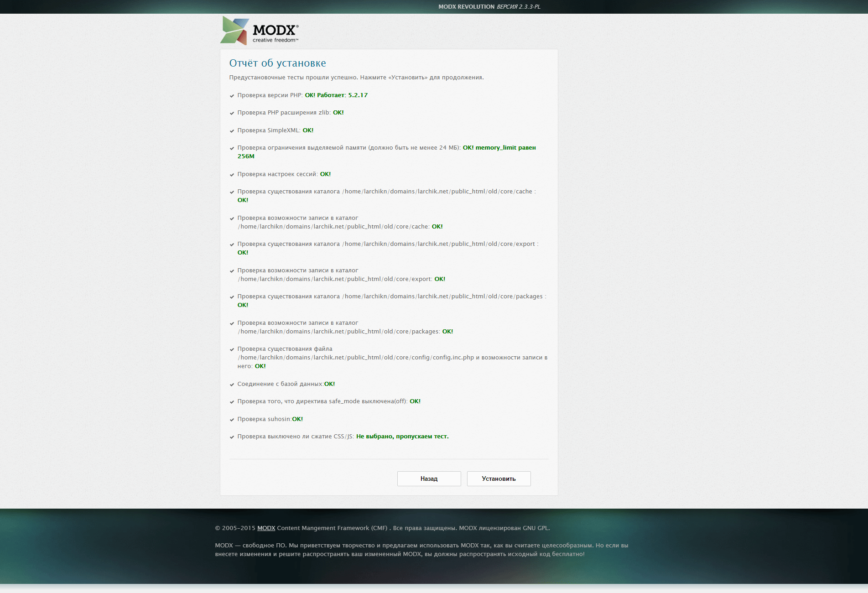The width and height of the screenshot is (868, 593).
Task: Open the MODX link in footer
Action: click(x=266, y=528)
